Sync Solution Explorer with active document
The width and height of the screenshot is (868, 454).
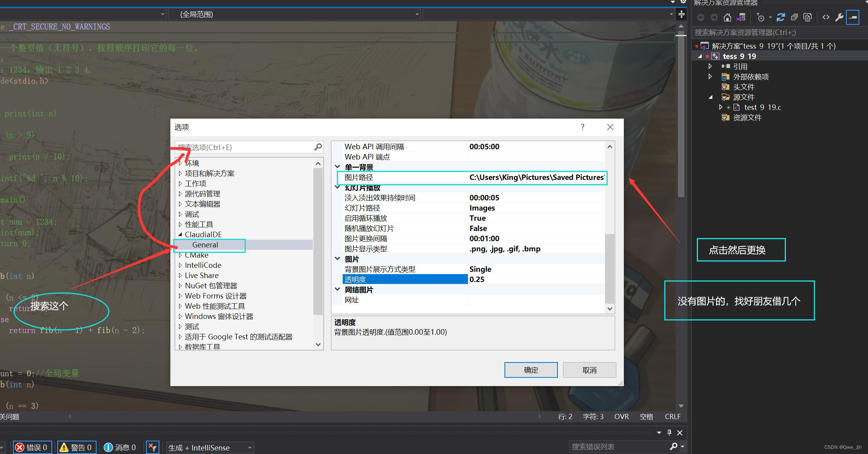point(741,17)
